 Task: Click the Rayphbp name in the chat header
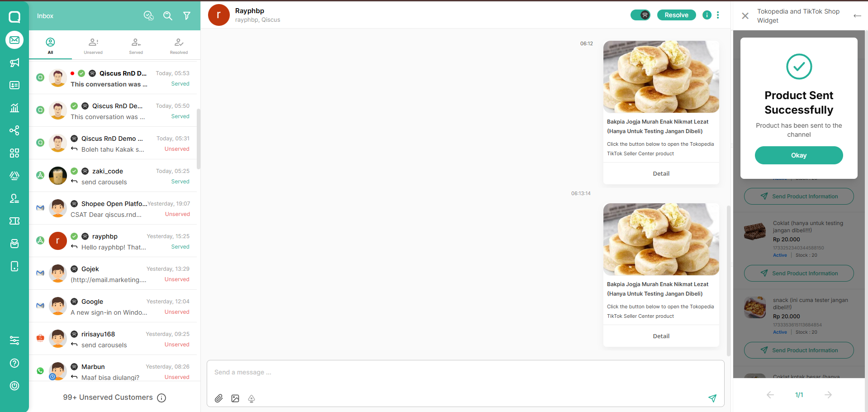[250, 11]
